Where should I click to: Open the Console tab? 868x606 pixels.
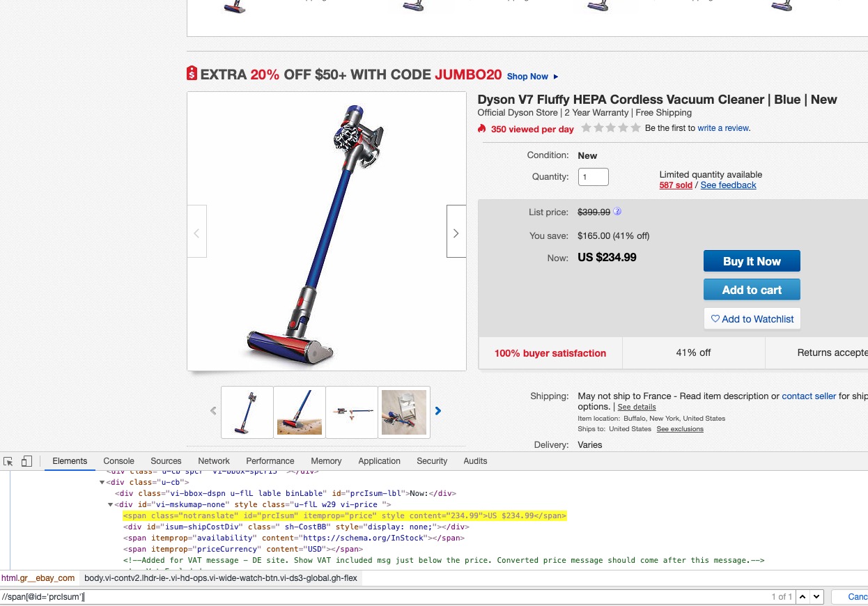[118, 461]
